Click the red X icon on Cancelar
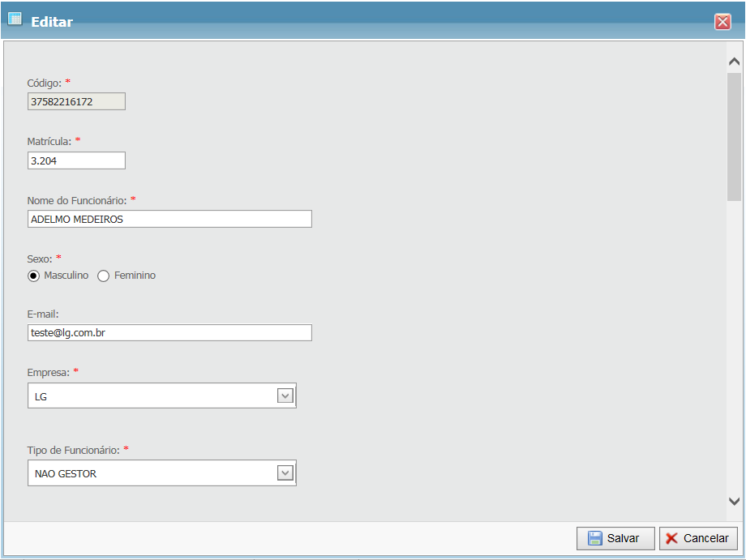The height and width of the screenshot is (560, 746). [672, 539]
